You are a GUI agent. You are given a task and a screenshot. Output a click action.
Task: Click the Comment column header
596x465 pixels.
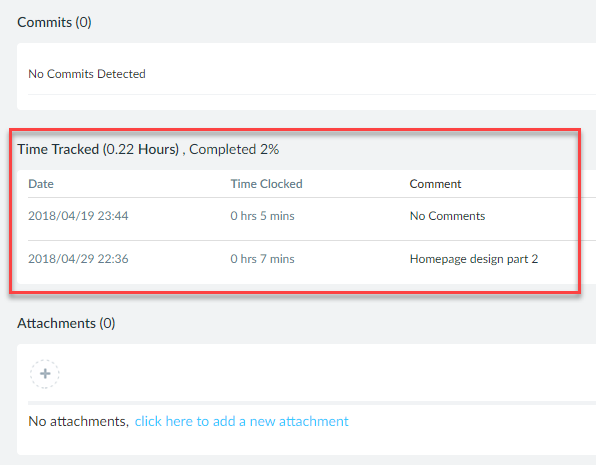pos(435,184)
